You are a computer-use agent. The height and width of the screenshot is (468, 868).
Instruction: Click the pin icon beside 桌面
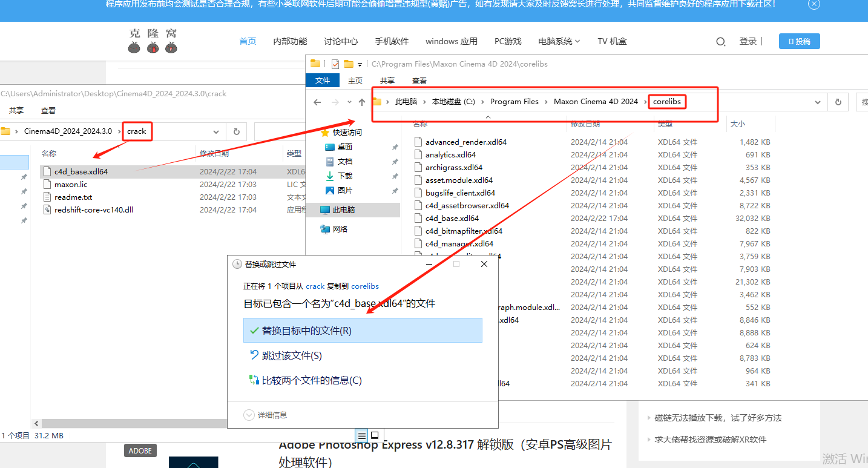(x=395, y=147)
